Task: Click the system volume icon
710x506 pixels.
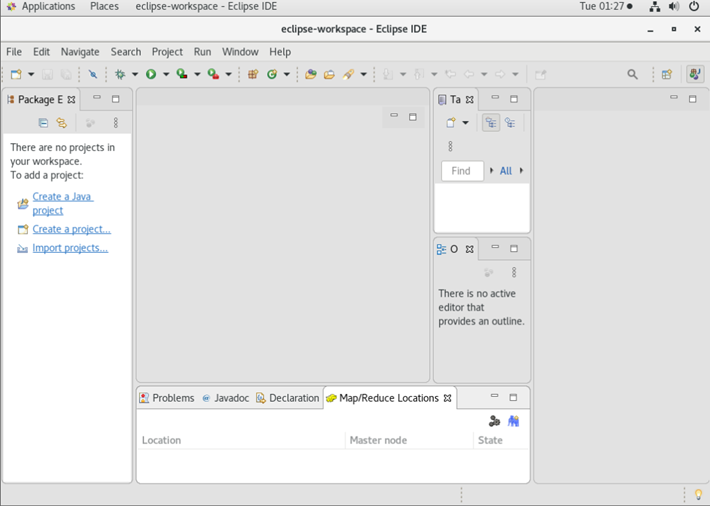Action: pyautogui.click(x=674, y=6)
